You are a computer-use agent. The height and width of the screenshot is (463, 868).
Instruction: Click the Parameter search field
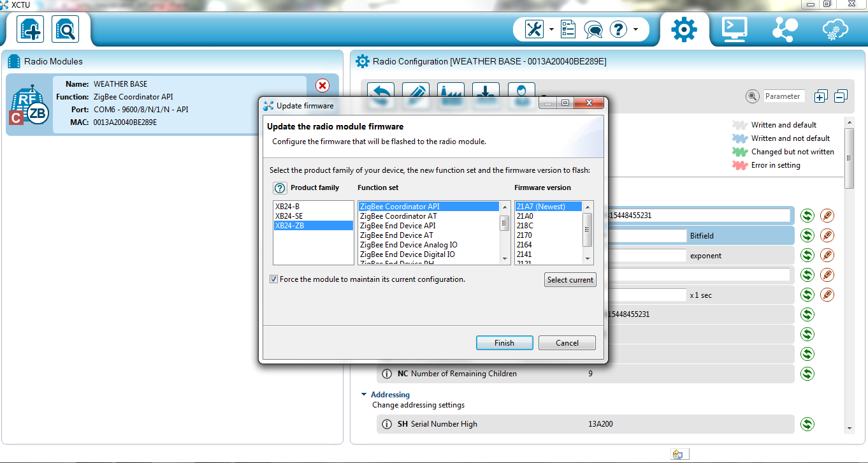(784, 96)
